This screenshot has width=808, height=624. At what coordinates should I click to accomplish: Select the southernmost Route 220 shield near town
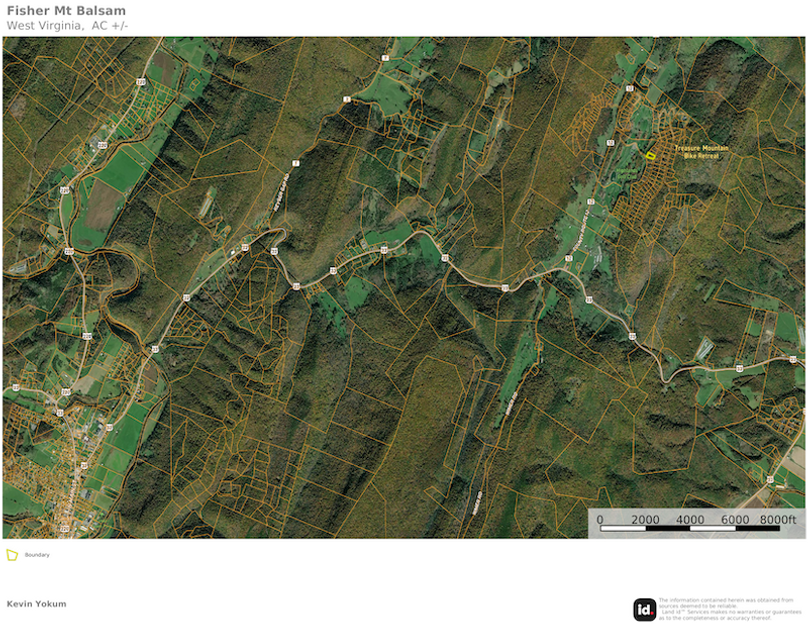coord(64,528)
